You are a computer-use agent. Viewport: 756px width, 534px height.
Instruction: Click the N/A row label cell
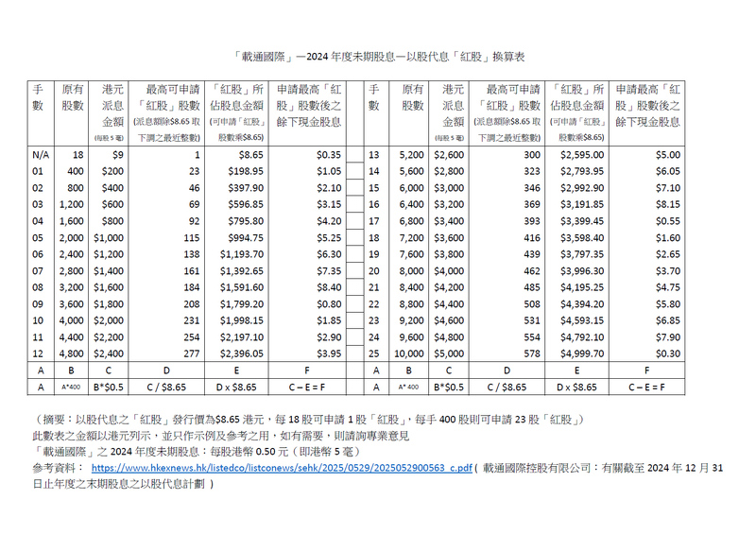41,155
